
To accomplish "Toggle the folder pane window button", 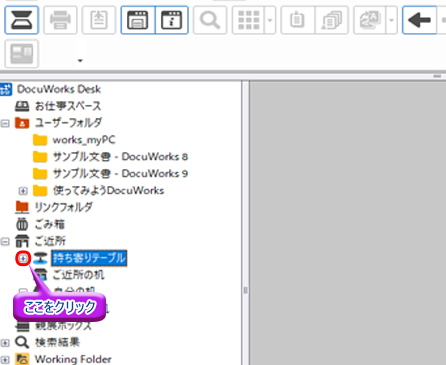I will [138, 20].
